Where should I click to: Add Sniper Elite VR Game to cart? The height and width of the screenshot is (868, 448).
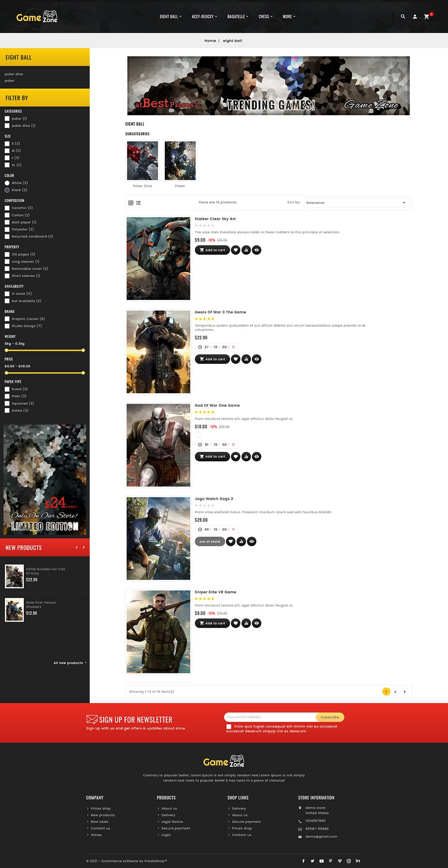(212, 623)
